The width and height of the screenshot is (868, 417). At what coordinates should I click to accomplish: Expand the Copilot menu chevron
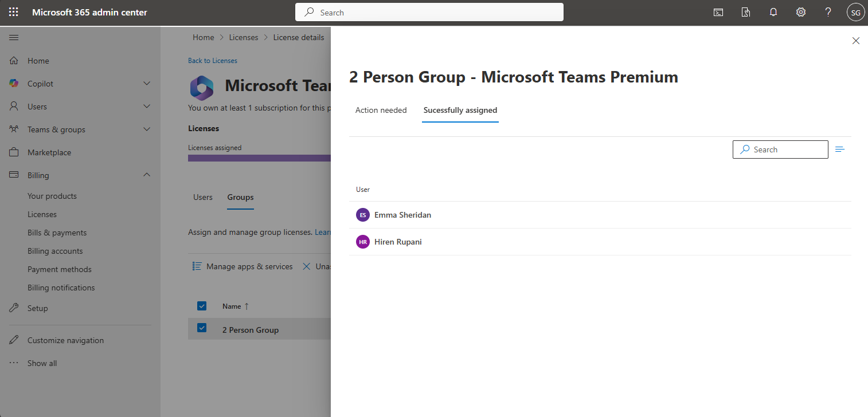click(147, 84)
